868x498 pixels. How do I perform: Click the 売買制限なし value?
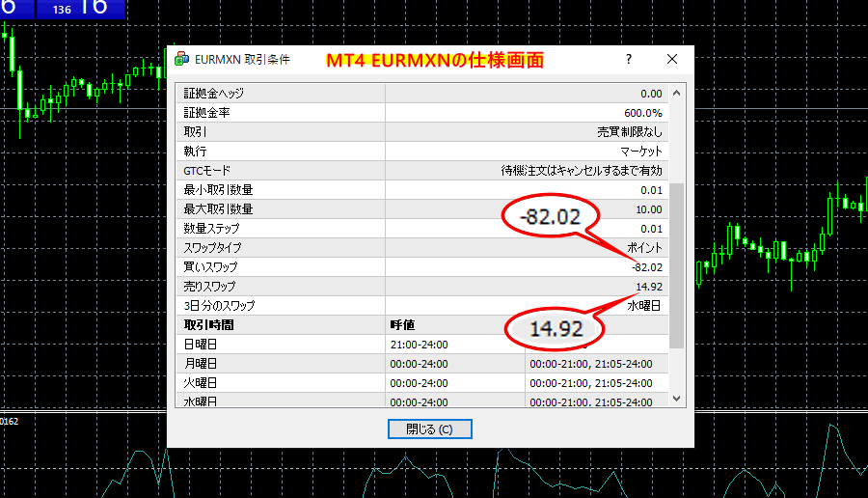coord(630,132)
